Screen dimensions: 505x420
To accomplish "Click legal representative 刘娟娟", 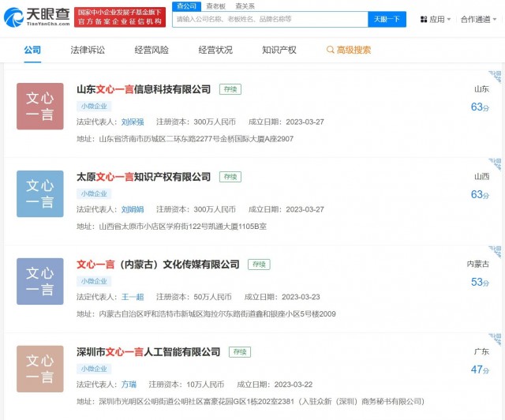I will coord(133,209).
